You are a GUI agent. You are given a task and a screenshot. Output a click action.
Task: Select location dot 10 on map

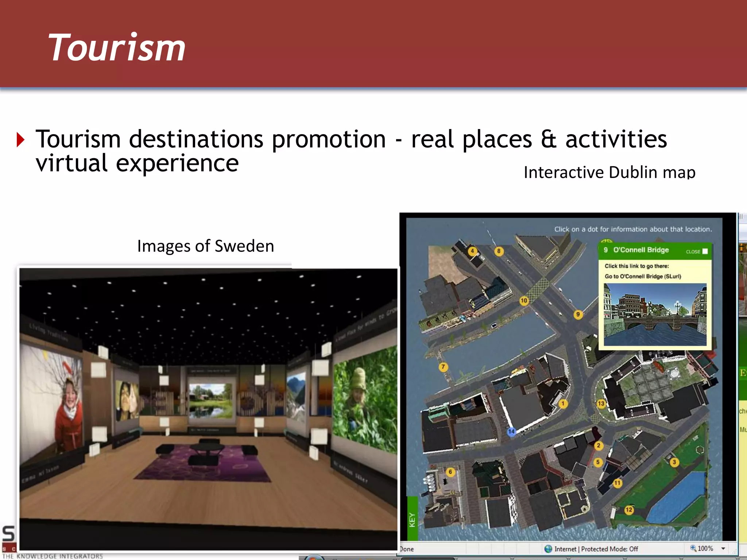pyautogui.click(x=524, y=300)
